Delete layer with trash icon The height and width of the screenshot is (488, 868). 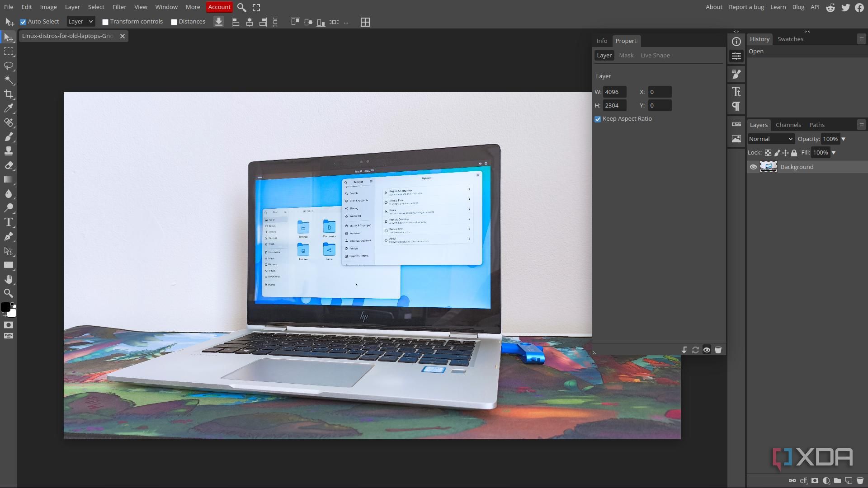pos(860,481)
